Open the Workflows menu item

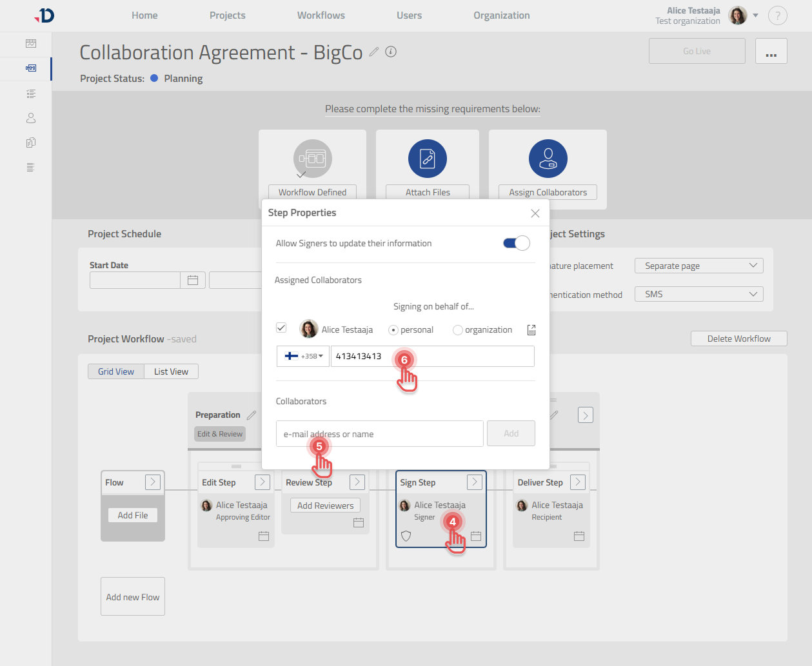[x=321, y=15]
